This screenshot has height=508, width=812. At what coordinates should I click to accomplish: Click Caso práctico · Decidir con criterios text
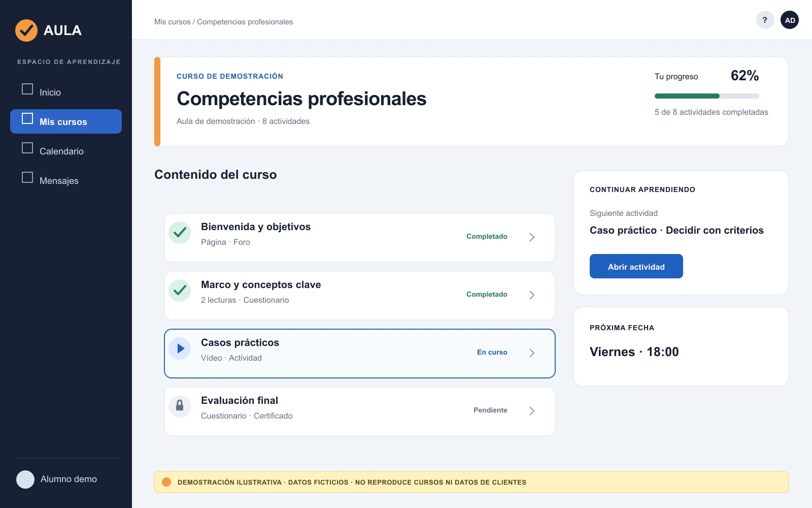(x=676, y=230)
